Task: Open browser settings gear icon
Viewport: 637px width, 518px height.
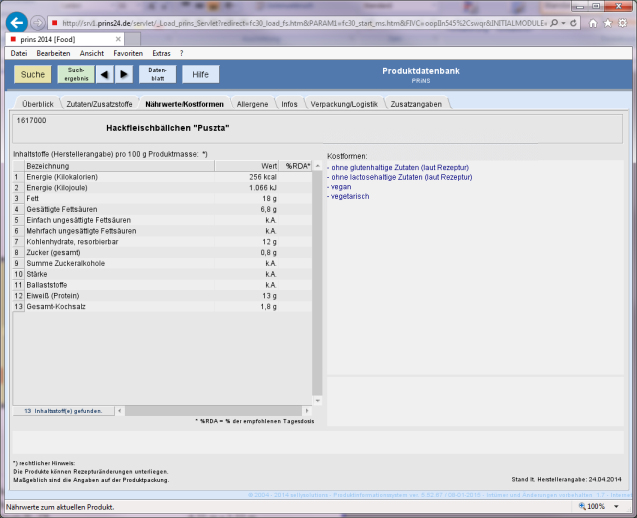Action: 623,22
